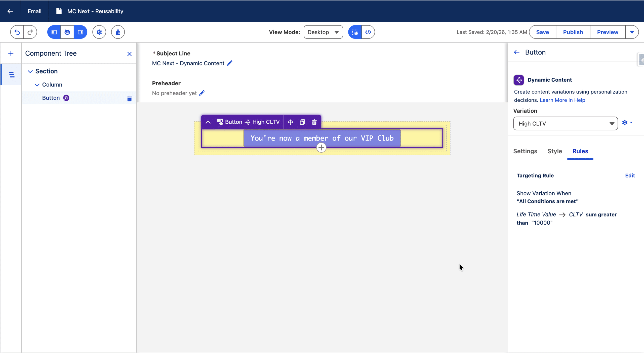Open Learn More in Help link
Screen dimensions: 644x353
click(562, 100)
